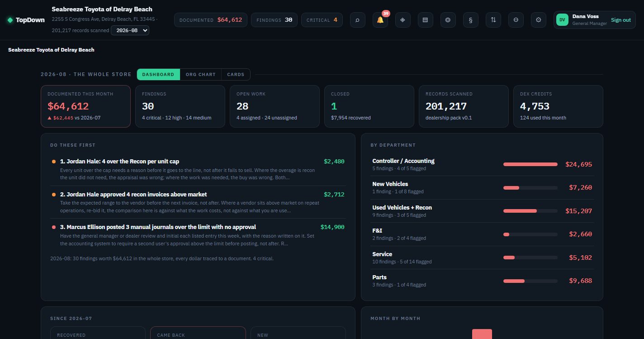Click the $14,900 amount
Screen dimensions: 644x339
332,227
